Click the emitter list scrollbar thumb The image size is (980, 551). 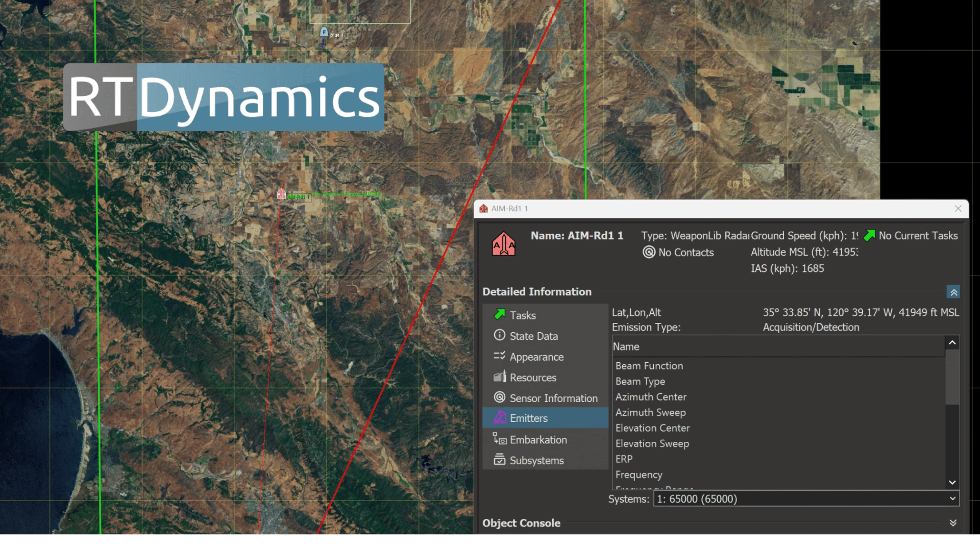952,377
